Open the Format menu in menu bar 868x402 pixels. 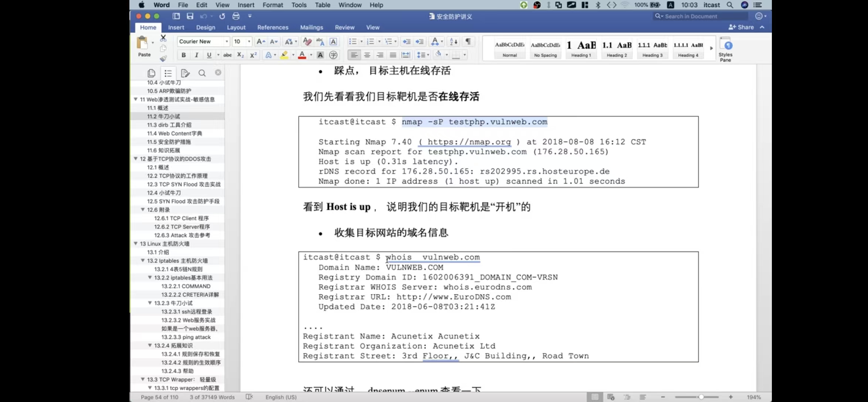tap(272, 5)
